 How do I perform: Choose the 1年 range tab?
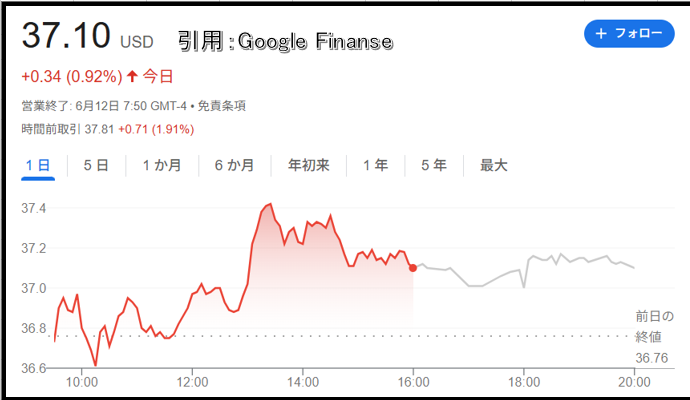[375, 165]
